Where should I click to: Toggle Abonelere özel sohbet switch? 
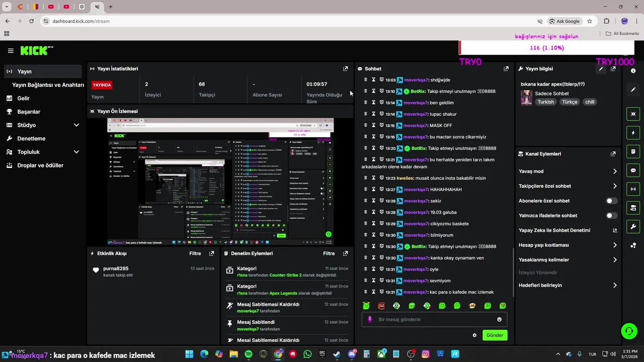click(x=611, y=201)
